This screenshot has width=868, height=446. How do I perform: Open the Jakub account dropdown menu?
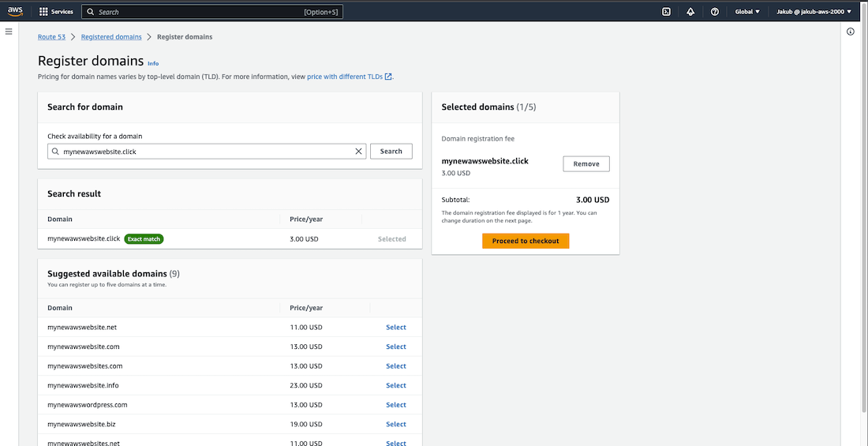[x=813, y=12]
